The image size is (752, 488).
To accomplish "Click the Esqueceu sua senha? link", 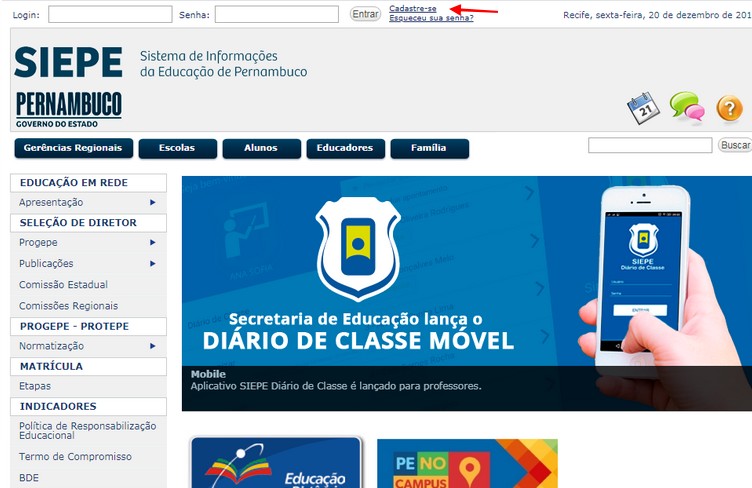I will [431, 18].
